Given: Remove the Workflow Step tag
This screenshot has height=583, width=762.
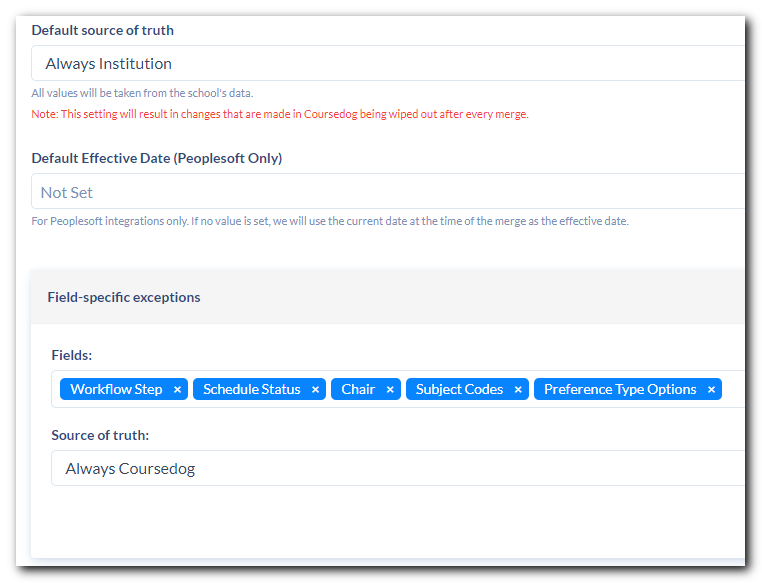Looking at the screenshot, I should coord(177,390).
